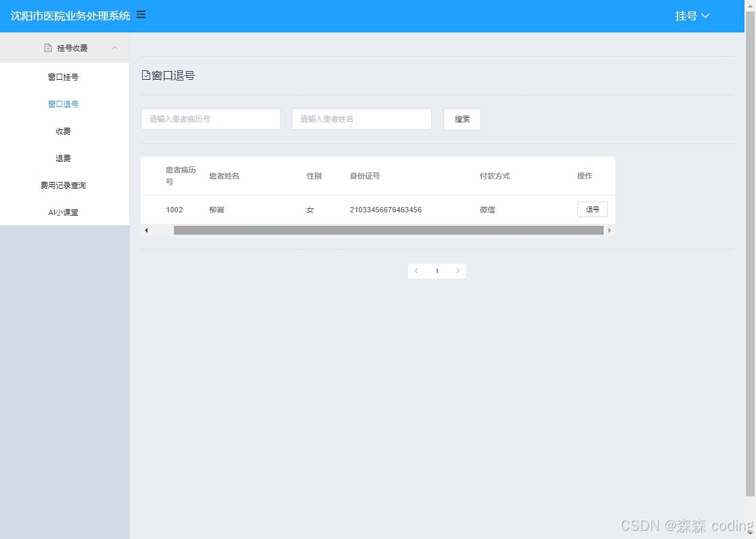Open 窗口挂号 in the sidebar
Image resolution: width=756 pixels, height=539 pixels.
pyautogui.click(x=63, y=77)
